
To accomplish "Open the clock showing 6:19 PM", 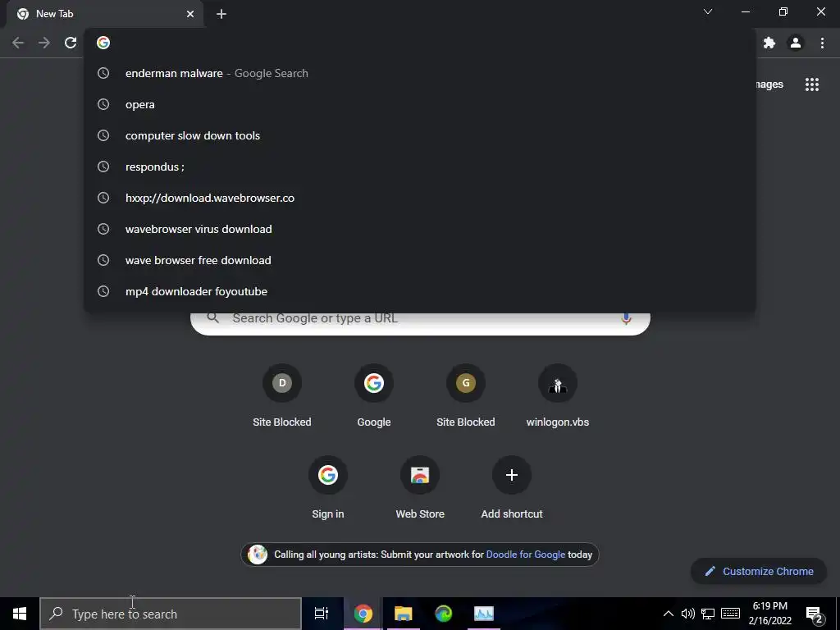I will click(x=770, y=614).
